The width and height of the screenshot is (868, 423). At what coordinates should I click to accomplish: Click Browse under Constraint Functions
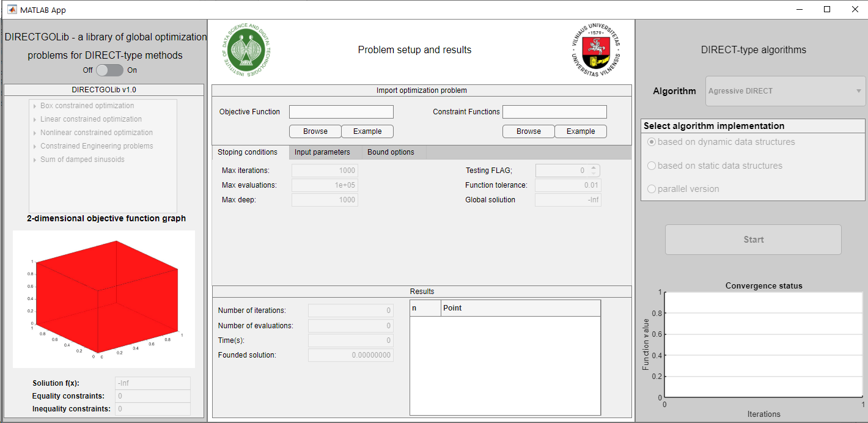click(529, 131)
